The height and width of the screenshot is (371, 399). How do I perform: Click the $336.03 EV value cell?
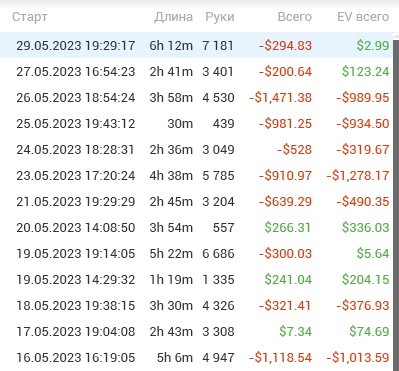point(366,228)
